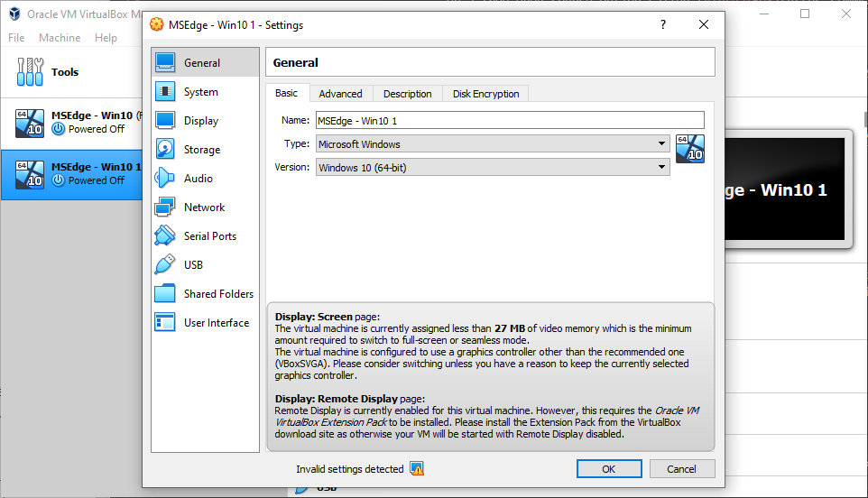Open the Help menu in VirtualBox Manager
Screen dimensions: 868x498
click(106, 38)
